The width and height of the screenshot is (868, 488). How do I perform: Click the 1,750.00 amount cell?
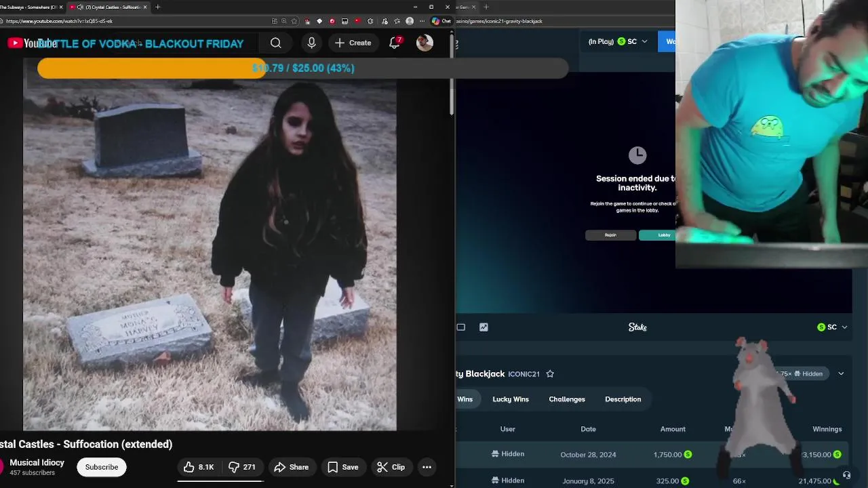tap(673, 455)
